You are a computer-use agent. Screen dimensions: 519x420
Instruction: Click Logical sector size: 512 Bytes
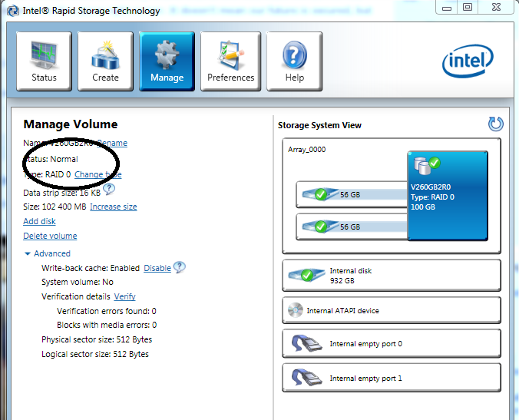[x=95, y=354]
